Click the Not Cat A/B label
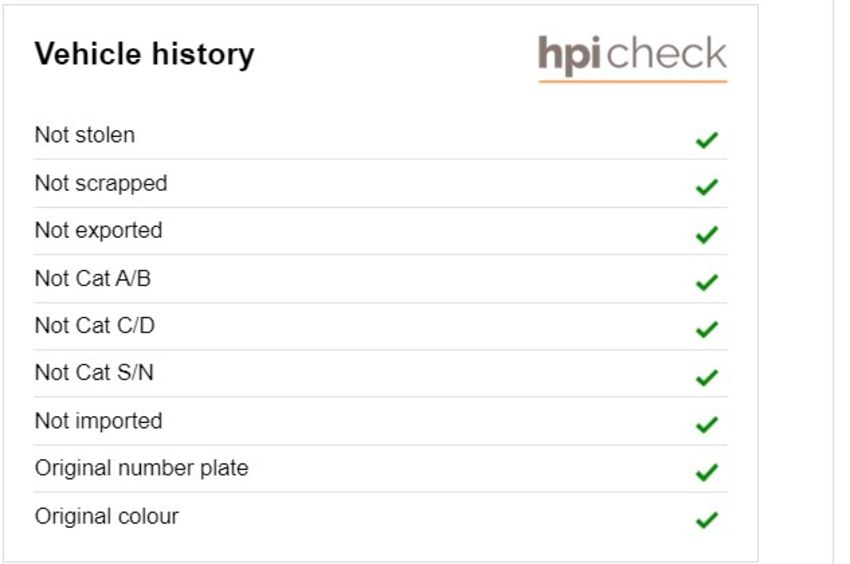 (x=93, y=278)
